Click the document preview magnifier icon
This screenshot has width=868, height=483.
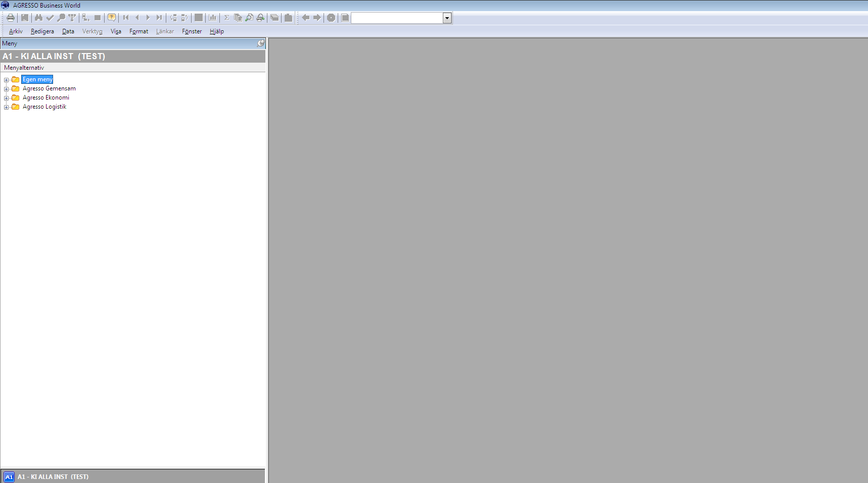point(249,18)
